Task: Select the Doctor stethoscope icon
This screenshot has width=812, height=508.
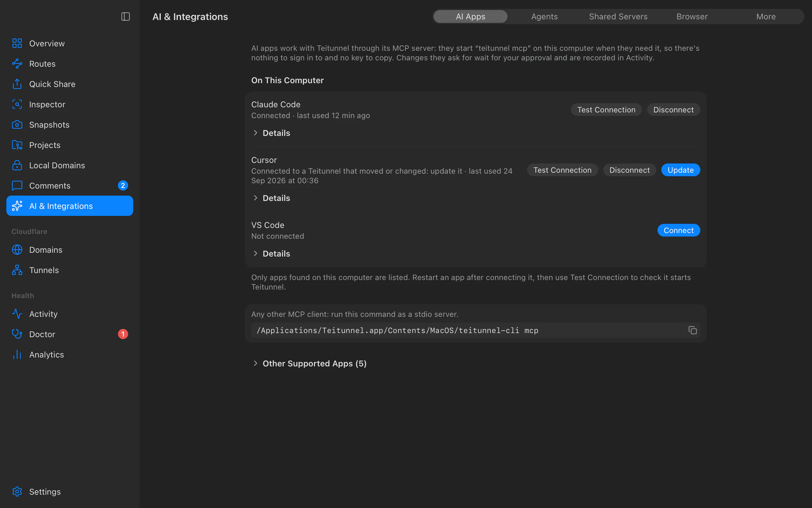Action: click(17, 334)
